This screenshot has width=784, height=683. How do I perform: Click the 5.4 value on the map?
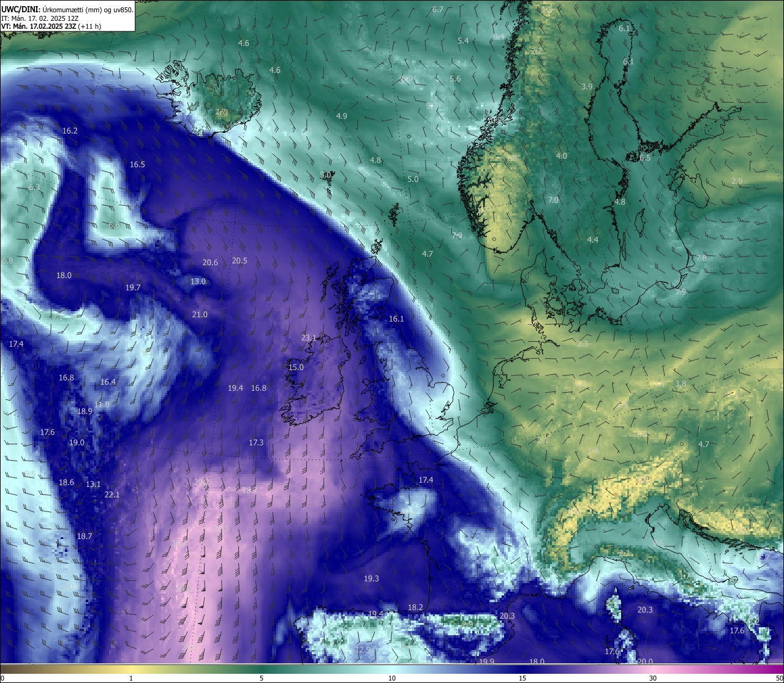click(x=463, y=40)
